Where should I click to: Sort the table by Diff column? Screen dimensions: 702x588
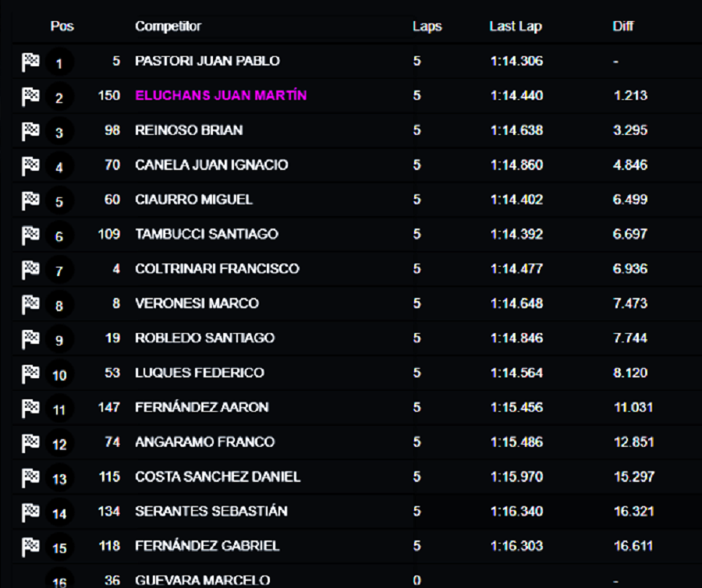tap(622, 26)
